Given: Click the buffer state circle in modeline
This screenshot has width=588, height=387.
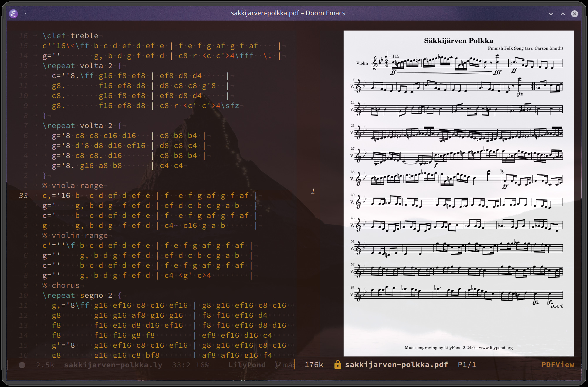Looking at the screenshot, I should coord(22,365).
